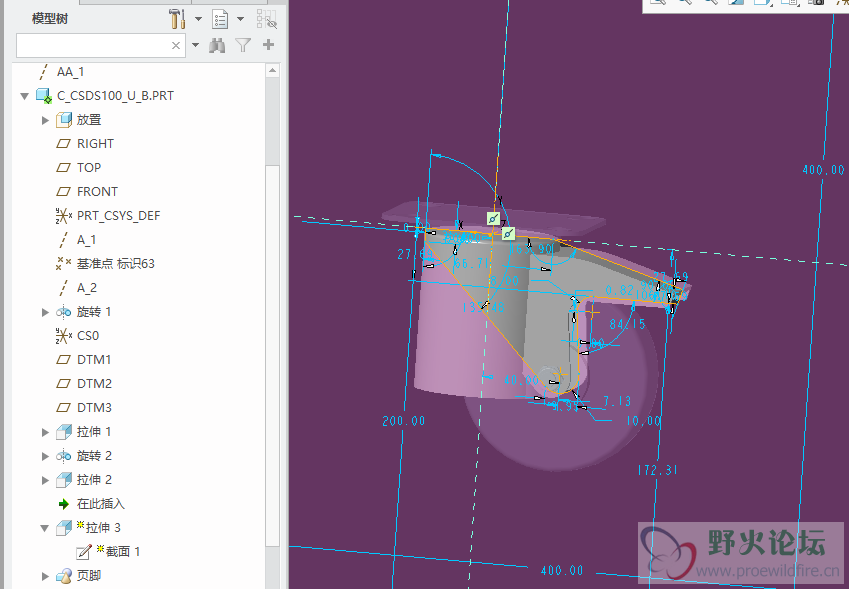Expand the 放置 placement folder
The image size is (849, 589).
pos(45,120)
